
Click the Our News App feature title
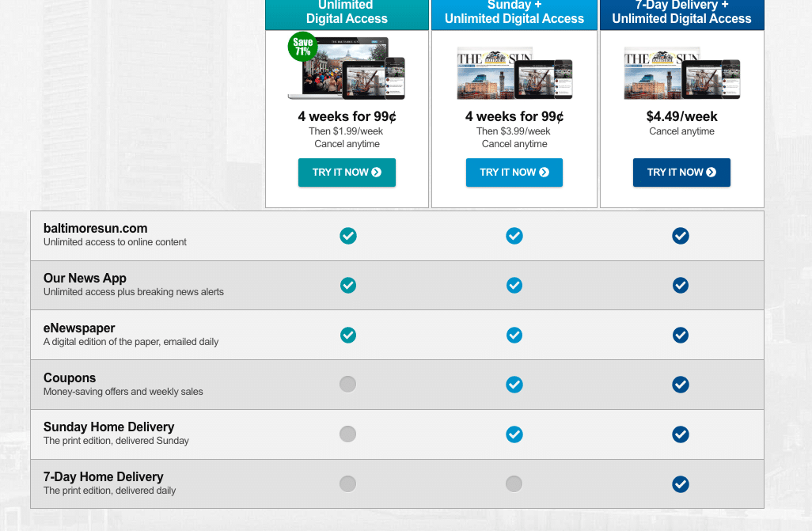(x=85, y=279)
